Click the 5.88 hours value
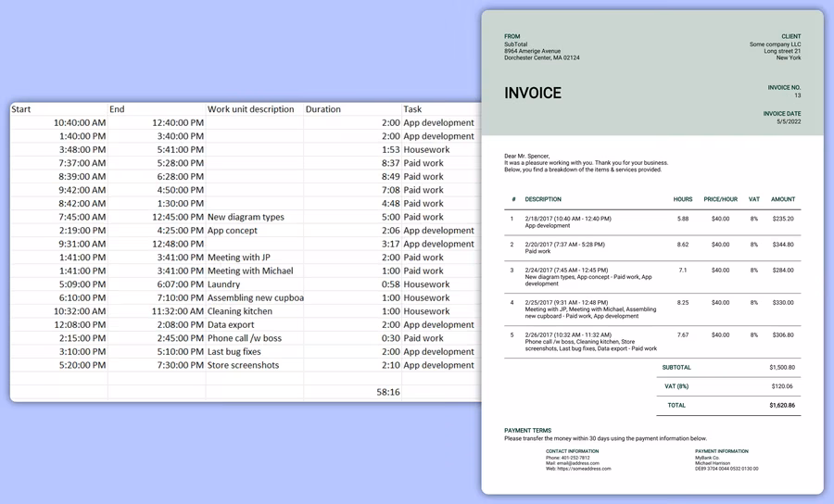This screenshot has width=834, height=504. pyautogui.click(x=683, y=219)
